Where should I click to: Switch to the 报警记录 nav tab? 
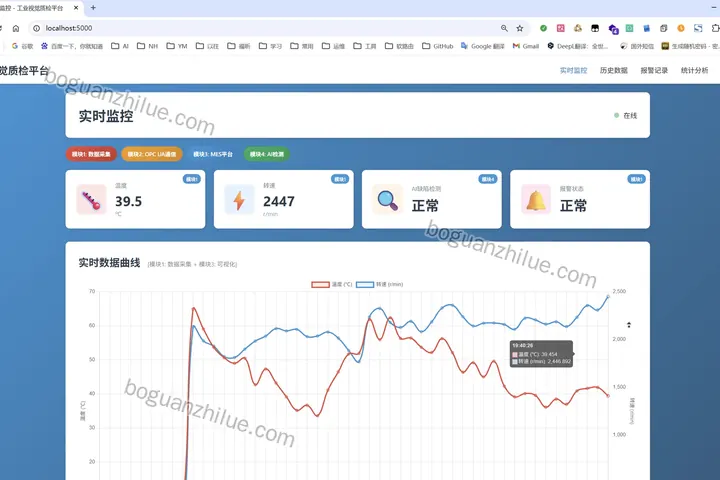(x=654, y=70)
